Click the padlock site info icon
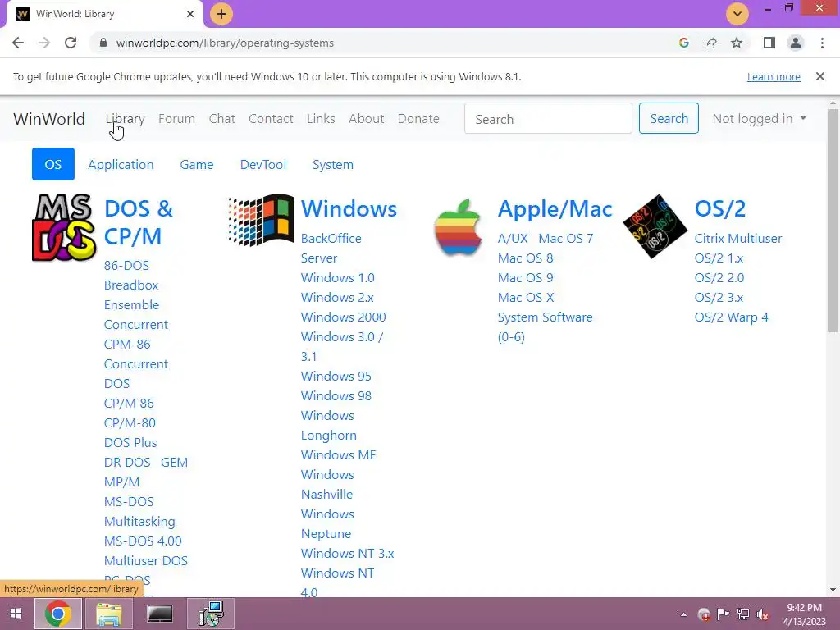 [103, 43]
